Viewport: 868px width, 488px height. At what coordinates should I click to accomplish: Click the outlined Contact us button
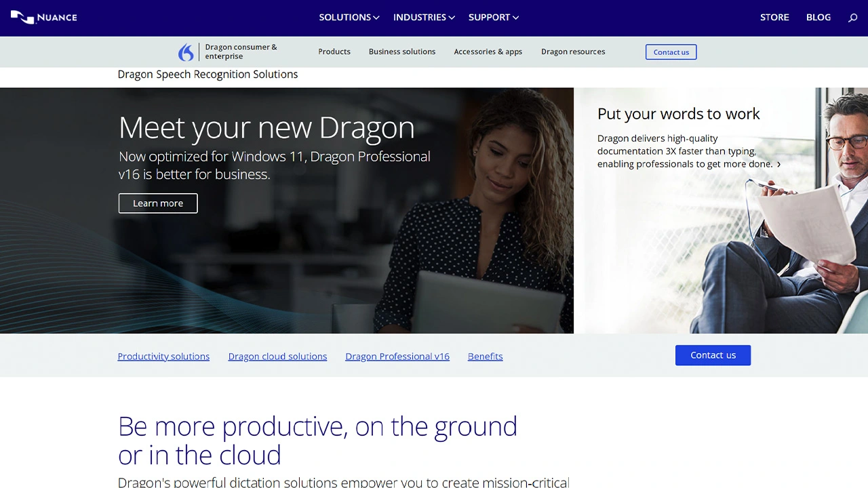click(671, 52)
